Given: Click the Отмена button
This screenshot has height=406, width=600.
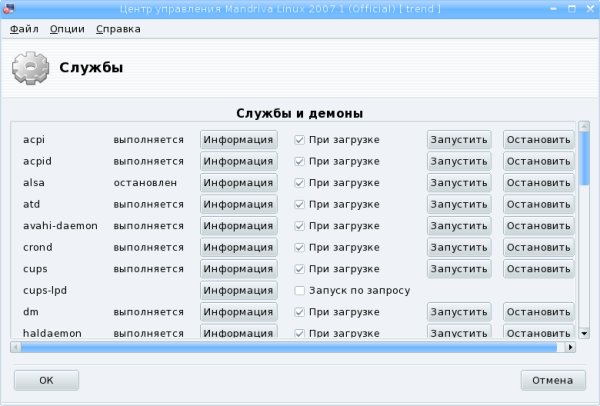Looking at the screenshot, I should point(553,380).
